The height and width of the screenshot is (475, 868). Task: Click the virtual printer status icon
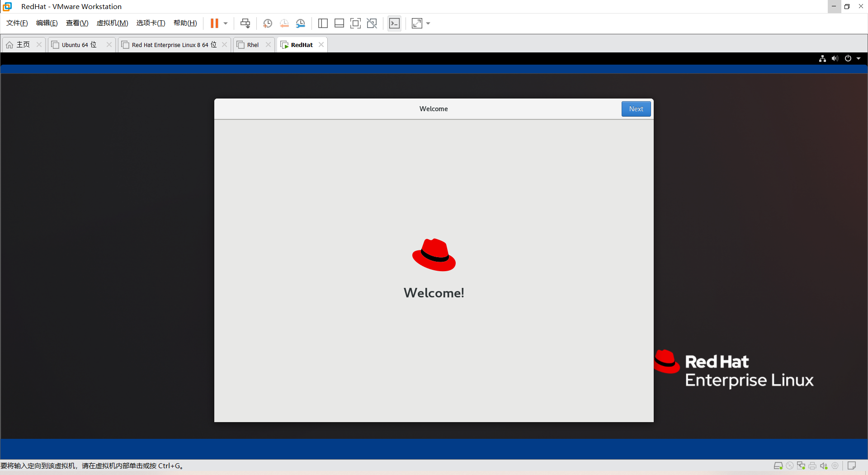(x=812, y=466)
